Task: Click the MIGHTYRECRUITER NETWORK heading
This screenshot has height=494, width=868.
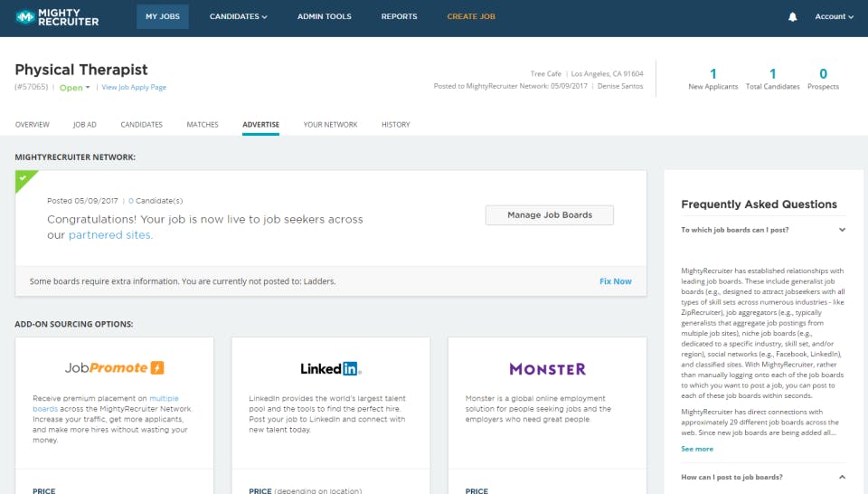Action: coord(75,157)
